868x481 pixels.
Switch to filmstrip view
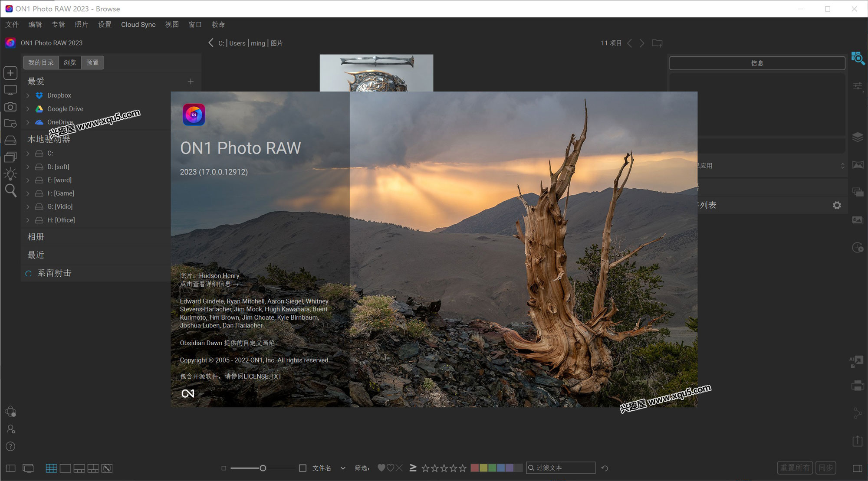tap(79, 468)
